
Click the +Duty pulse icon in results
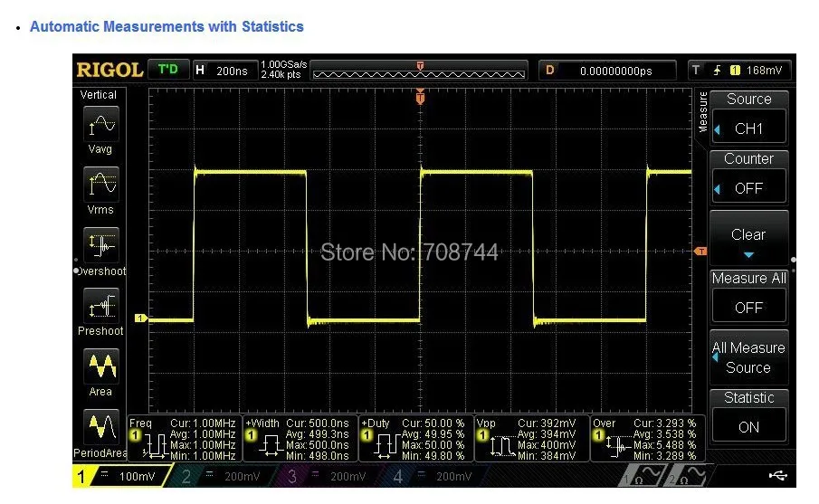[x=387, y=447]
